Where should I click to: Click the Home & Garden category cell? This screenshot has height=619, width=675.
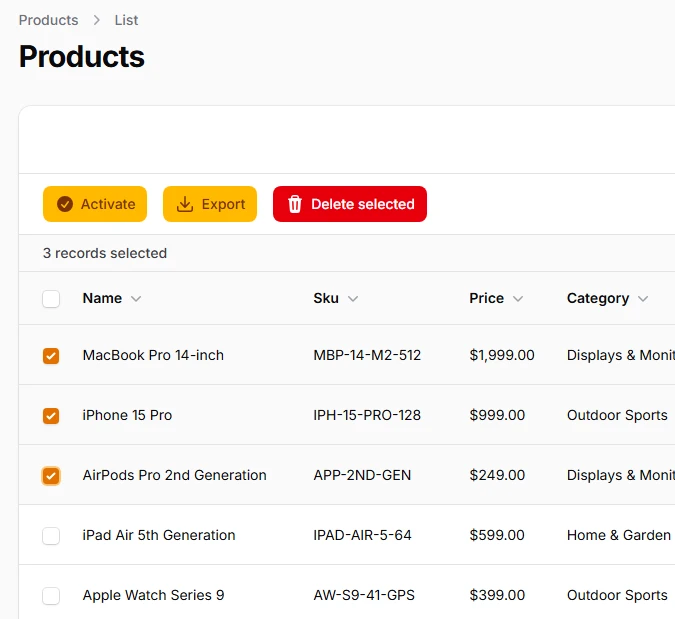[619, 535]
